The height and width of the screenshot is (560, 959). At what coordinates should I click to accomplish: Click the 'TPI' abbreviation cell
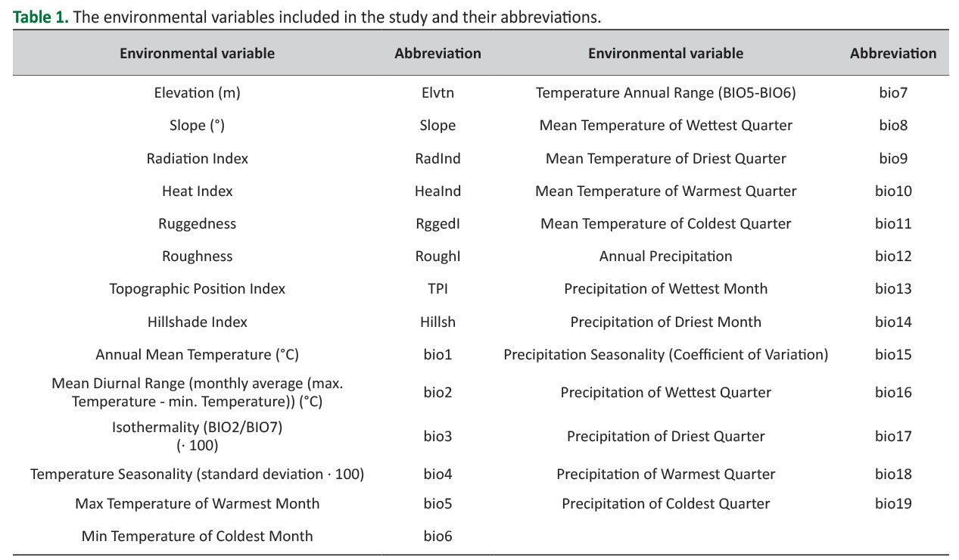(x=437, y=289)
